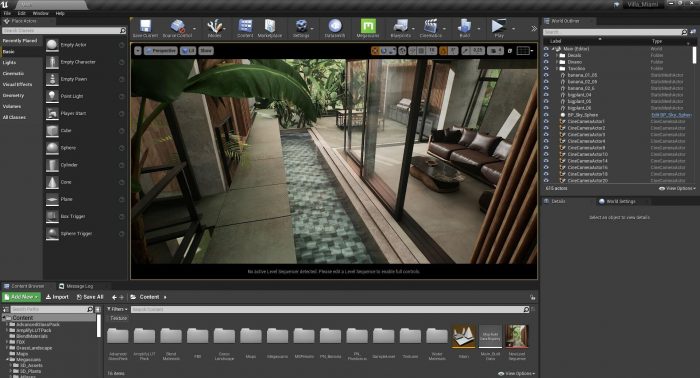The height and width of the screenshot is (378, 700).
Task: Open the File menu
Action: pyautogui.click(x=8, y=13)
